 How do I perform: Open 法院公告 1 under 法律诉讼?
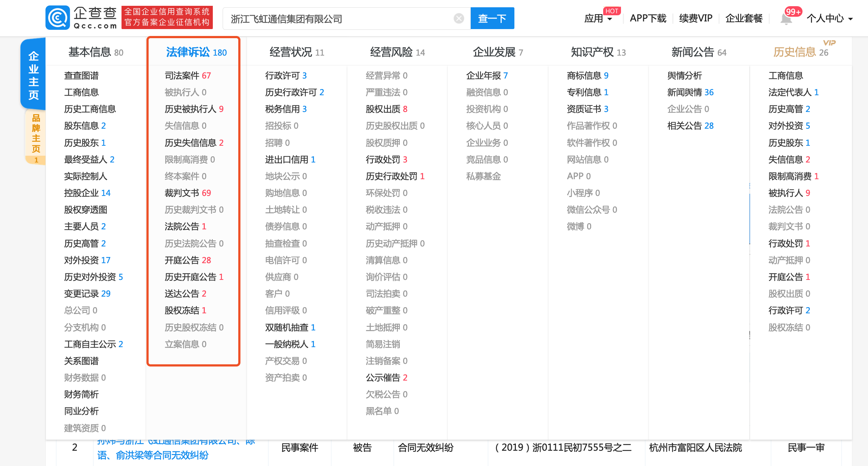(x=186, y=226)
